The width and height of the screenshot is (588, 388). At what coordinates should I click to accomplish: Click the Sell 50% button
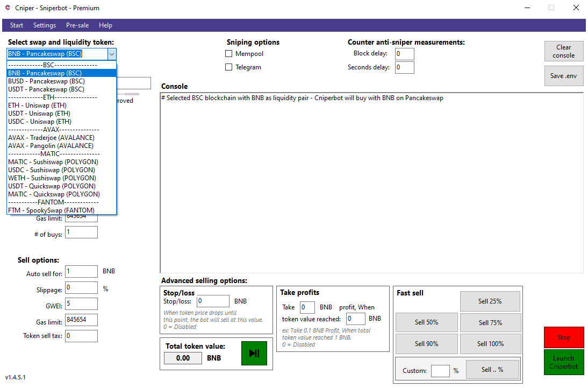(x=427, y=322)
